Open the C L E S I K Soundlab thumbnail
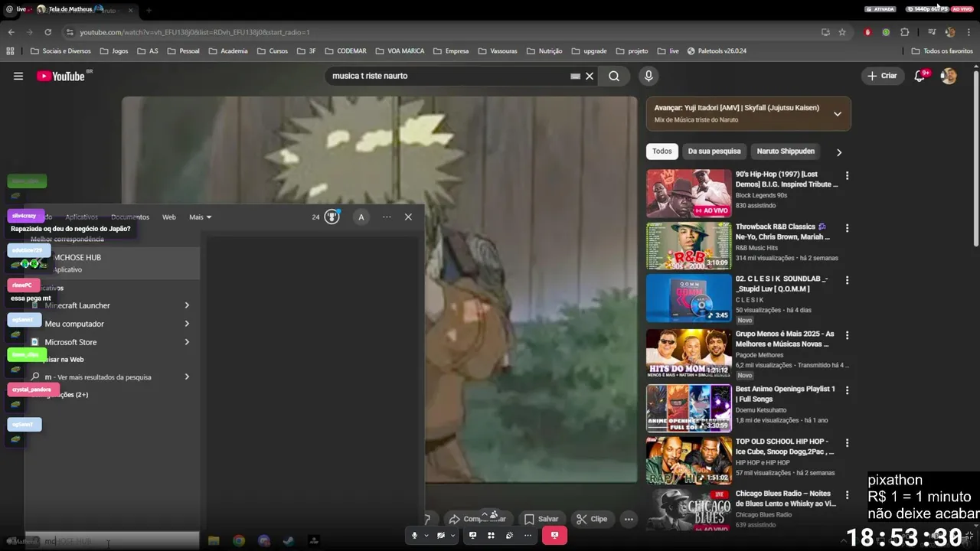 click(689, 298)
